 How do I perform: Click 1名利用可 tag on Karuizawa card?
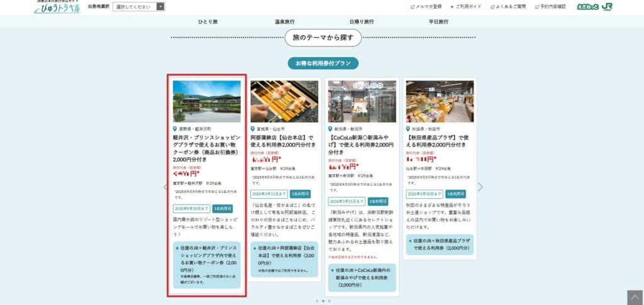tap(223, 209)
